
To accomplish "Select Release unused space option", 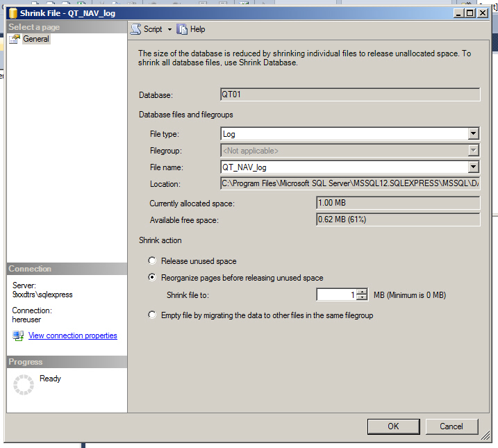I will click(x=153, y=261).
